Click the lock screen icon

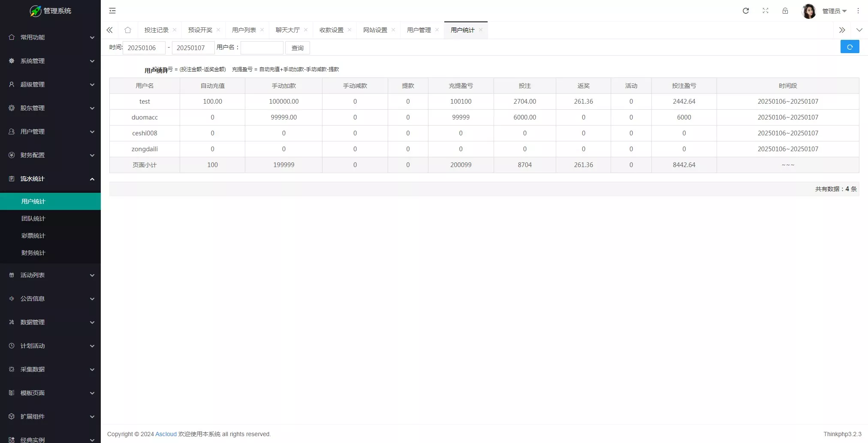(x=785, y=11)
